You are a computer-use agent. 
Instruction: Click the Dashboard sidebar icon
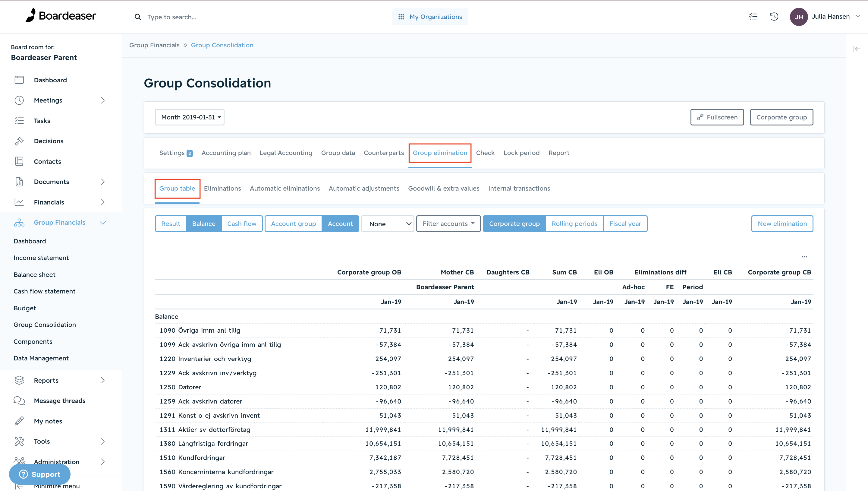point(19,80)
